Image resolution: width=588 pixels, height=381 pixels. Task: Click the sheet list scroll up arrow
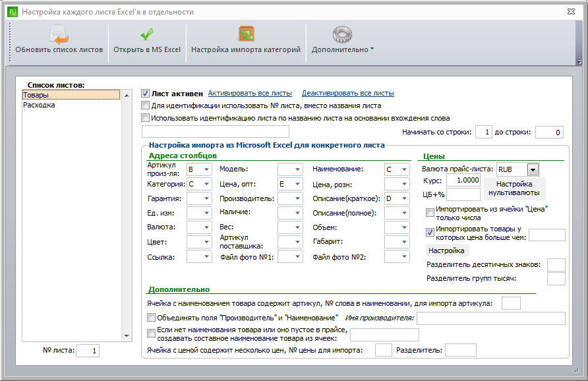click(x=127, y=96)
